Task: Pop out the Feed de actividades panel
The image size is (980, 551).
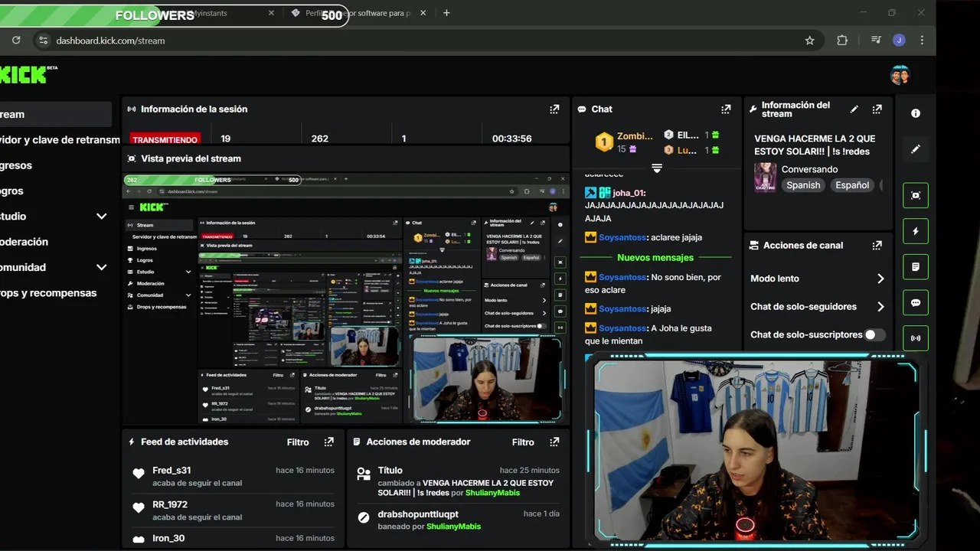Action: [328, 442]
